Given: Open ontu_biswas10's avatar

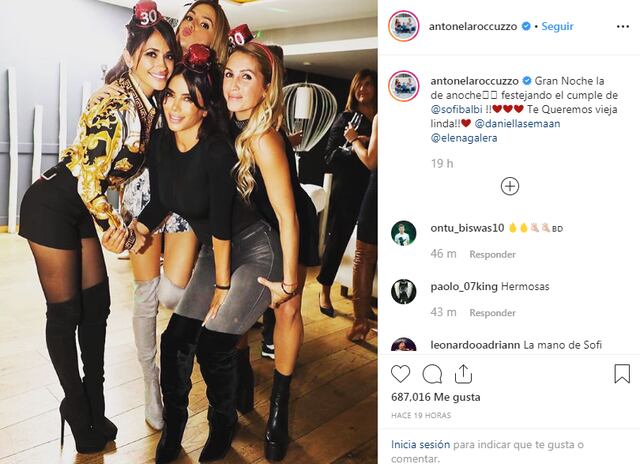Looking at the screenshot, I should pyautogui.click(x=403, y=233).
